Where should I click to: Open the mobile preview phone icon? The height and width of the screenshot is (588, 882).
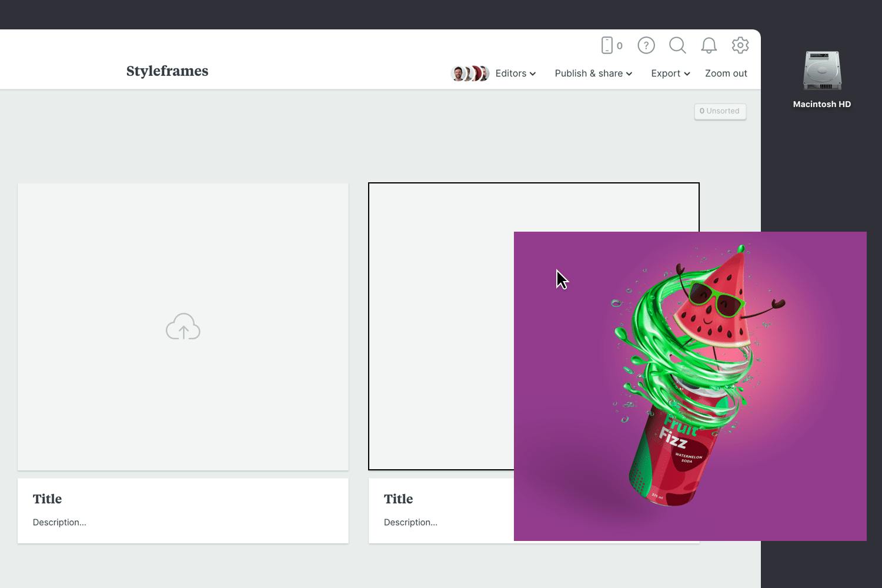606,45
